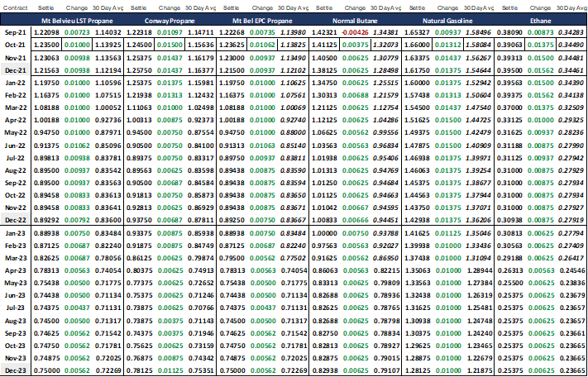Click the Ethane header
This screenshot has height=377, width=588.
click(540, 21)
